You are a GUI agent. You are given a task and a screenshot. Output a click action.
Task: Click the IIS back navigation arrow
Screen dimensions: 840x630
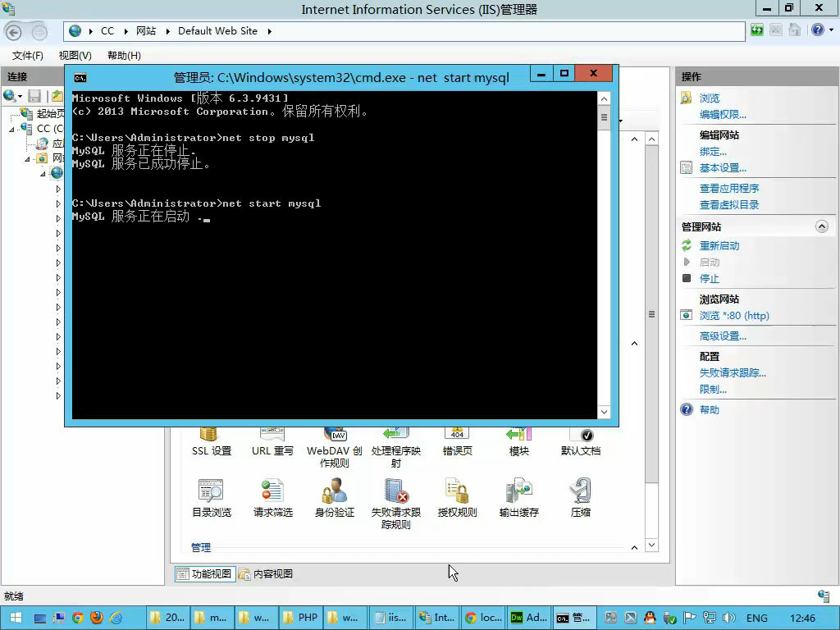coord(14,32)
